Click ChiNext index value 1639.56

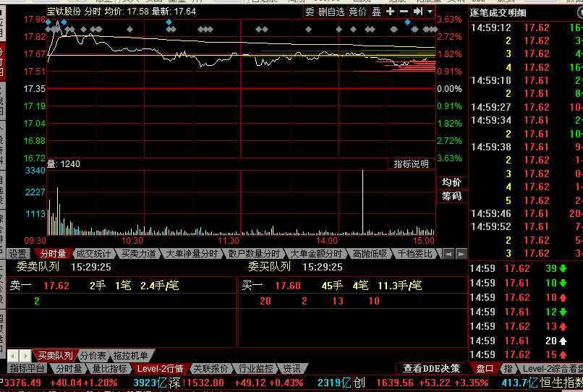(394, 383)
